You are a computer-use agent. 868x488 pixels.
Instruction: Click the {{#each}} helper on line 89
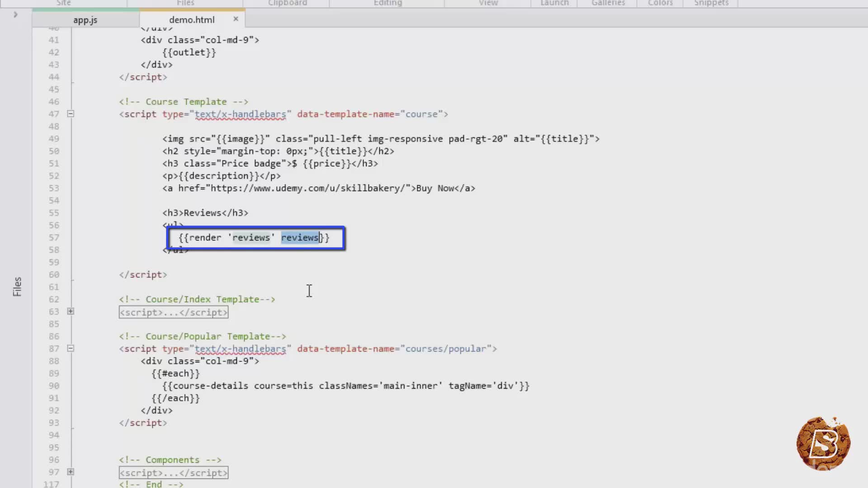[175, 374]
